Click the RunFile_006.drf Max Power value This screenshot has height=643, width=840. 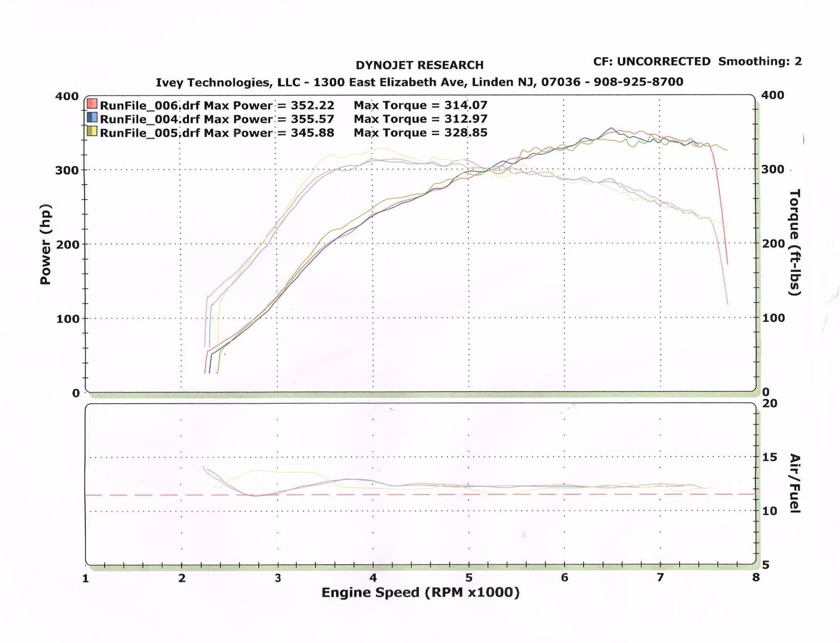(312, 105)
